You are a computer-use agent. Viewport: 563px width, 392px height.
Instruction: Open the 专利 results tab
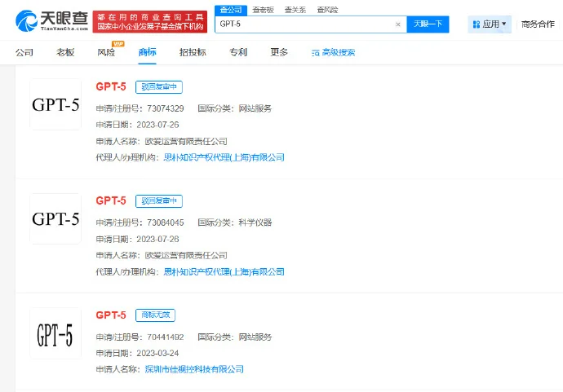click(237, 53)
